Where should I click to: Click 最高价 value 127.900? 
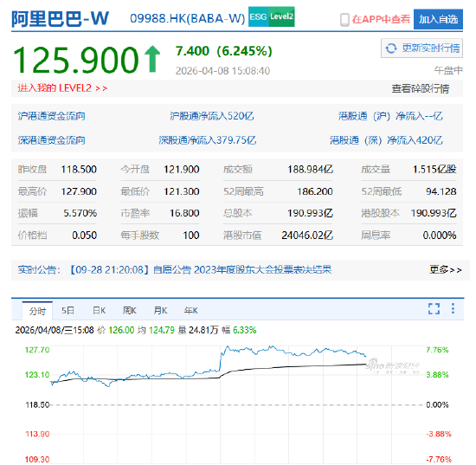pos(79,191)
